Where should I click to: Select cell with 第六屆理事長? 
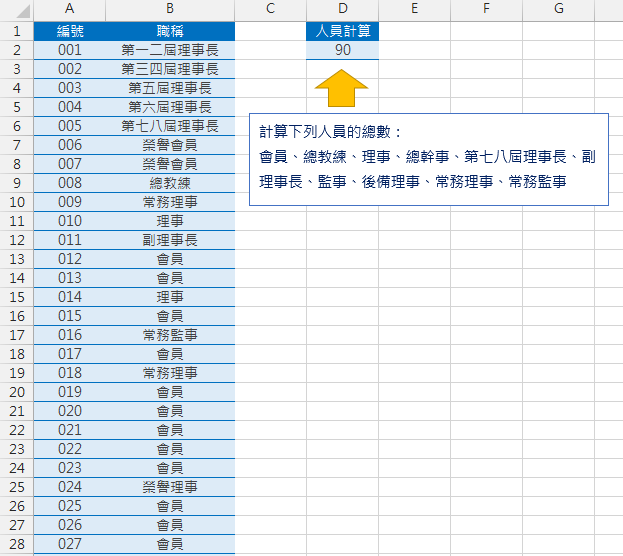[170, 107]
